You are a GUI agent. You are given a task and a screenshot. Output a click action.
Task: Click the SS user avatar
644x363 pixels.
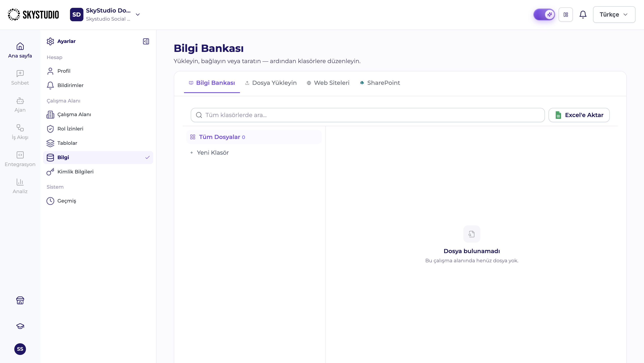pos(20,349)
